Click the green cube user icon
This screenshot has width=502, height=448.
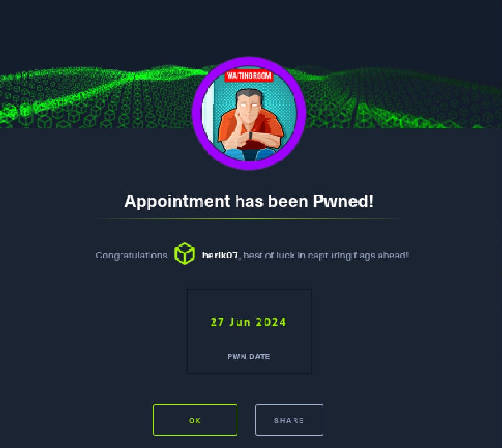coord(185,254)
